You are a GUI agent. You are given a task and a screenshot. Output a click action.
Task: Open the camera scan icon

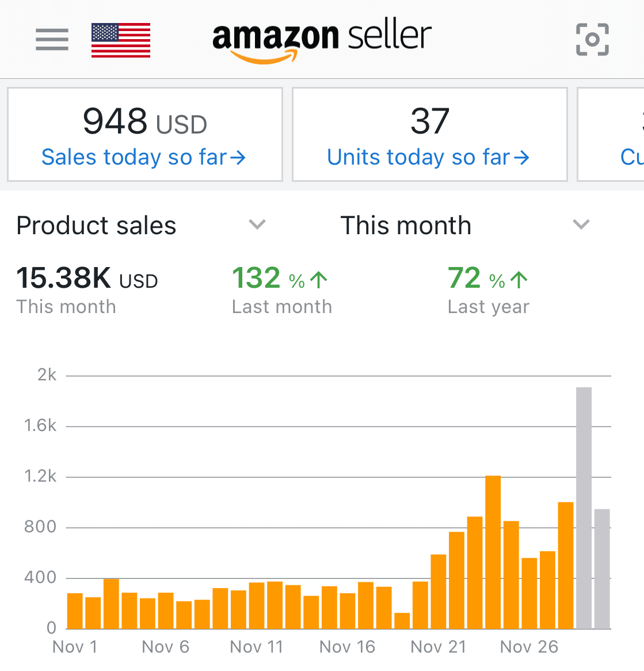[x=592, y=40]
